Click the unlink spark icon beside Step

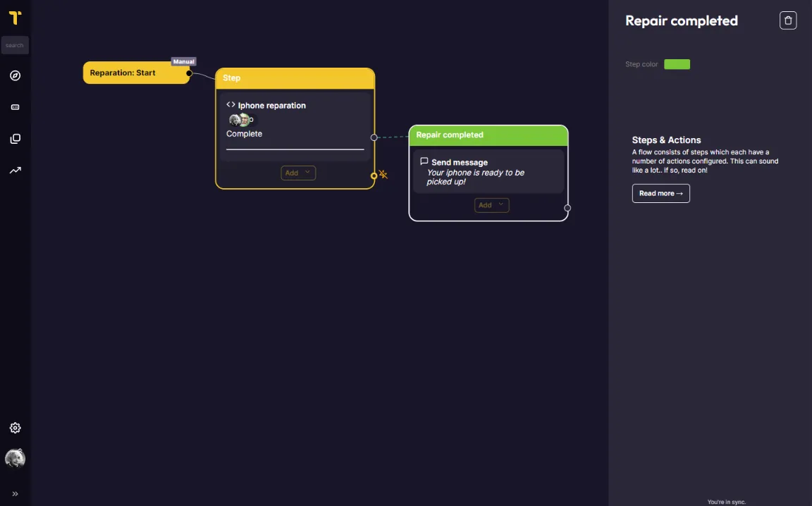[383, 174]
